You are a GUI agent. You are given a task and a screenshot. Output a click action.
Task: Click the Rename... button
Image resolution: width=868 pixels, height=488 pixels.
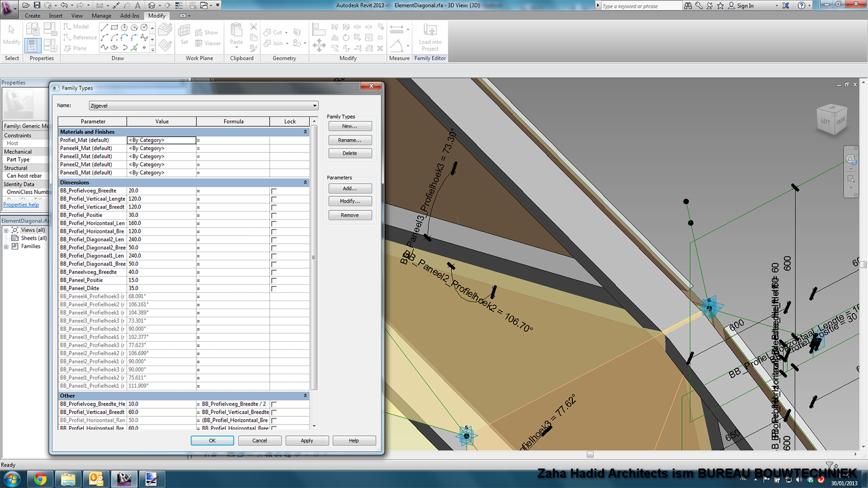[x=350, y=140]
